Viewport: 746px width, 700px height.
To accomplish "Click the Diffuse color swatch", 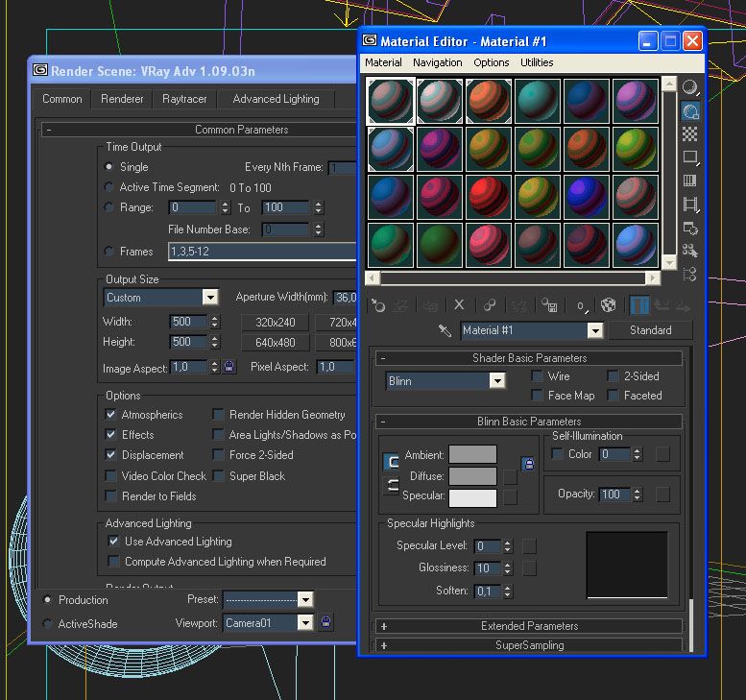I will (x=473, y=476).
